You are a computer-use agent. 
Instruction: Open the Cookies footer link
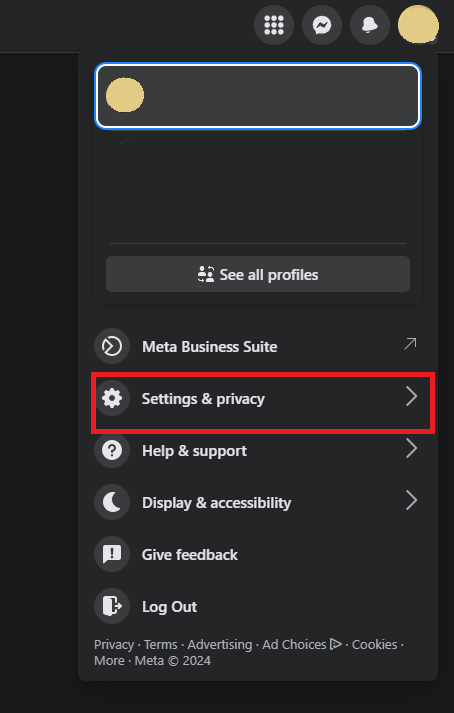[x=374, y=644]
